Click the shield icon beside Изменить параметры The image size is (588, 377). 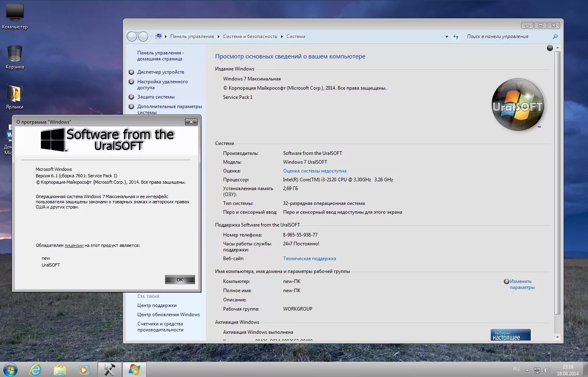click(x=506, y=281)
